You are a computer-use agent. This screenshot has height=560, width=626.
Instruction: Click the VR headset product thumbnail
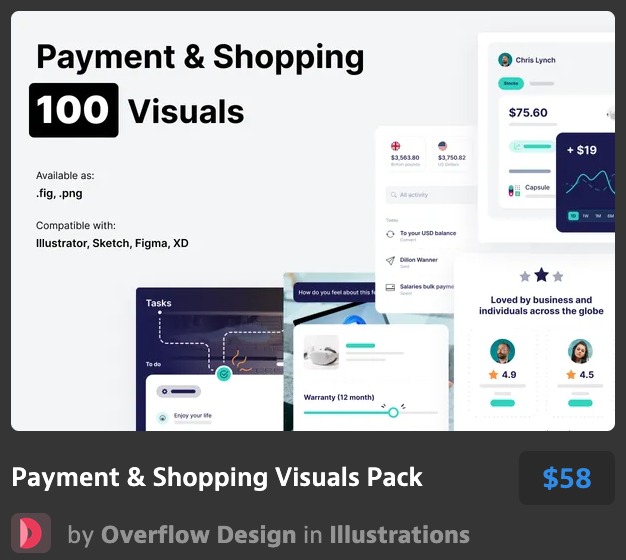[x=320, y=352]
